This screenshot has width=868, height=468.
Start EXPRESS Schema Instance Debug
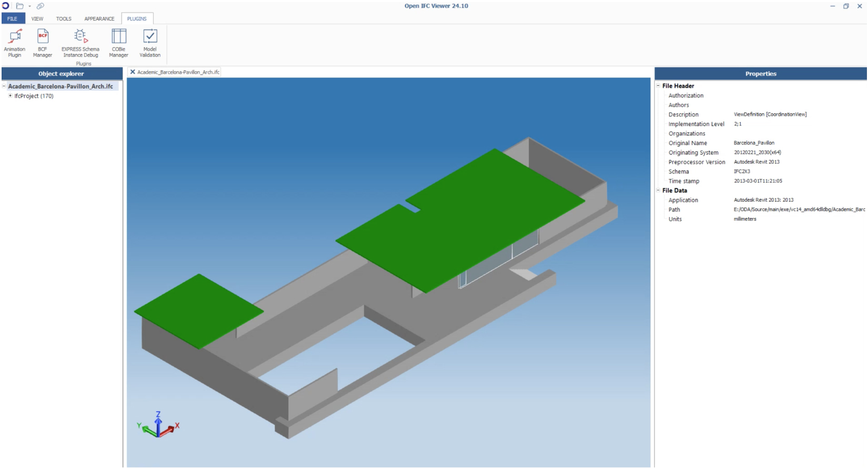tap(80, 43)
